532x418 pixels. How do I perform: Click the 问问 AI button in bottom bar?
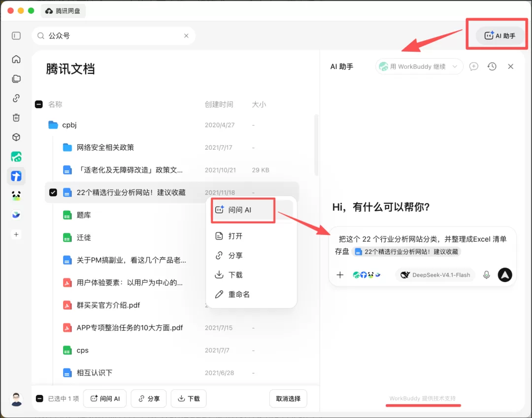pyautogui.click(x=105, y=399)
